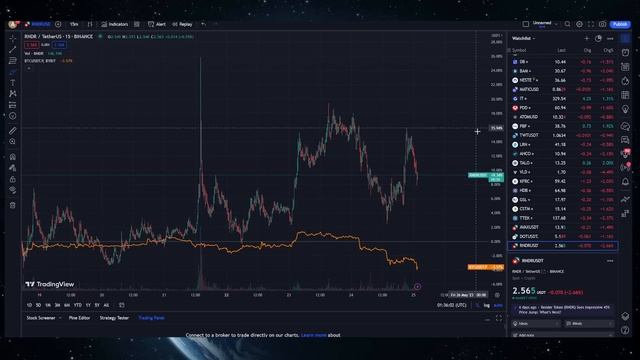Select the trend line drawing tool
The width and height of the screenshot is (640, 360).
pos(13,50)
